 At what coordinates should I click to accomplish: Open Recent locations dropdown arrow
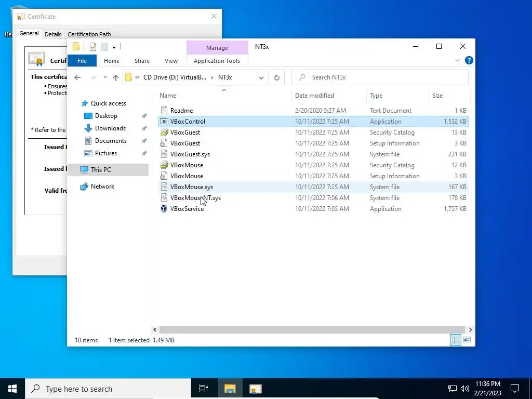[105, 77]
